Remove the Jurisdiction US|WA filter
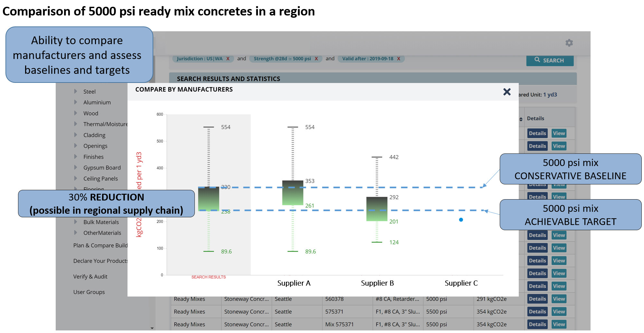The height and width of the screenshot is (333, 644). click(x=228, y=59)
